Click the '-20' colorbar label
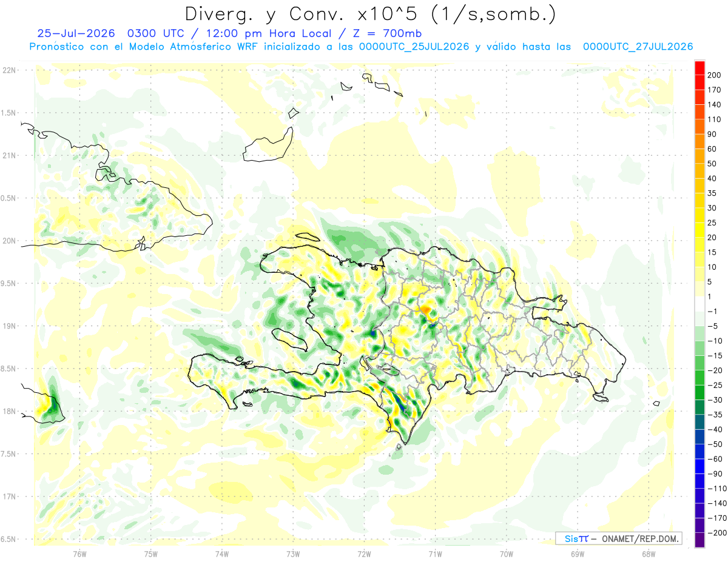This screenshot has height=562, width=728. 716,370
